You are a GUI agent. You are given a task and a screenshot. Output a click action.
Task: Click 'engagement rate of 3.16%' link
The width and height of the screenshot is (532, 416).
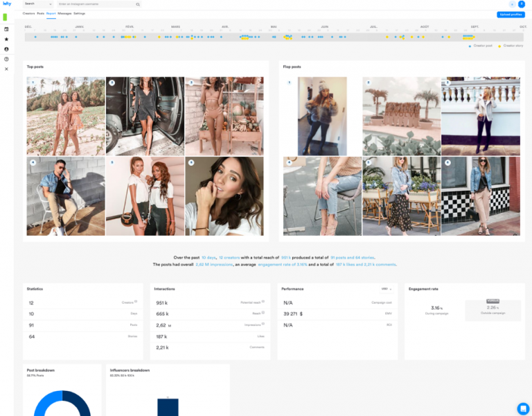pyautogui.click(x=283, y=264)
